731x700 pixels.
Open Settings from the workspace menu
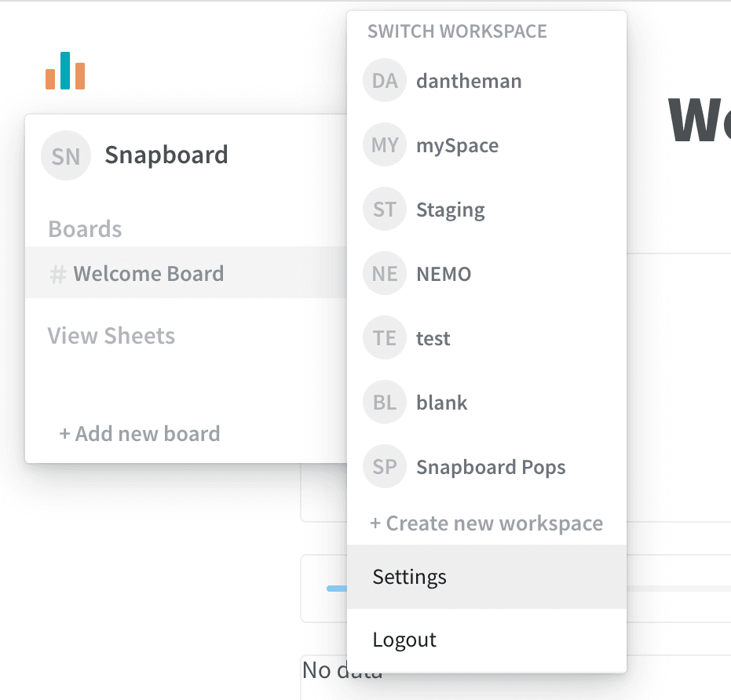tap(409, 577)
